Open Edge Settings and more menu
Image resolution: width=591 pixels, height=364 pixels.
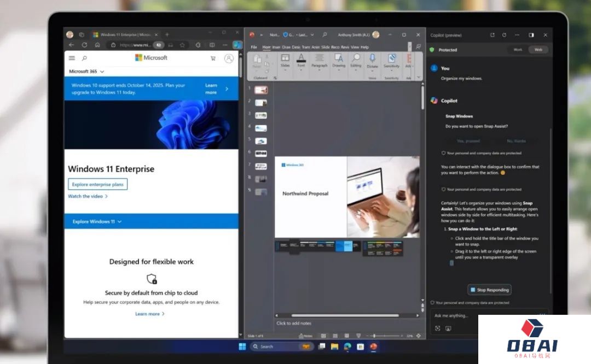225,45
